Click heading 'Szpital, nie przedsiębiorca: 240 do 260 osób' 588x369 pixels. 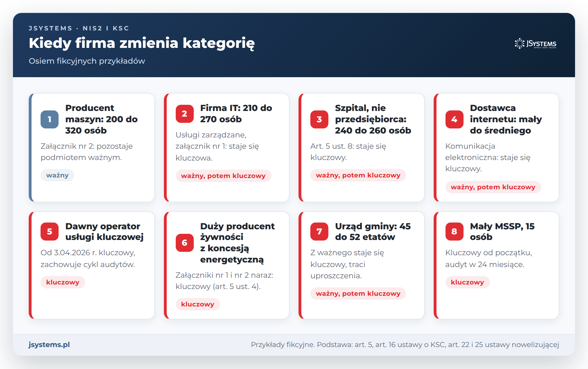coord(373,119)
